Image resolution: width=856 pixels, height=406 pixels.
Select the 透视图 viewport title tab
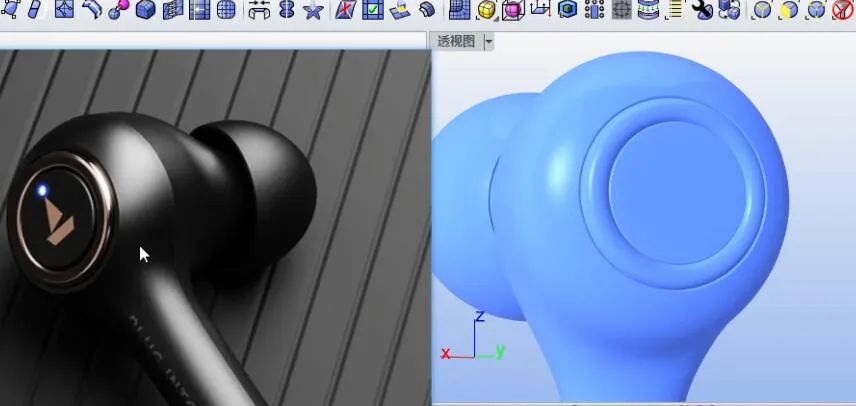point(456,41)
